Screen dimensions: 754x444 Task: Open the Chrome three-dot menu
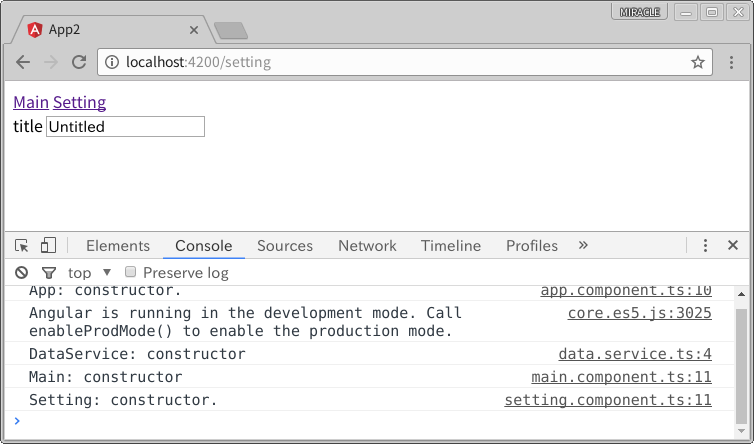click(731, 62)
